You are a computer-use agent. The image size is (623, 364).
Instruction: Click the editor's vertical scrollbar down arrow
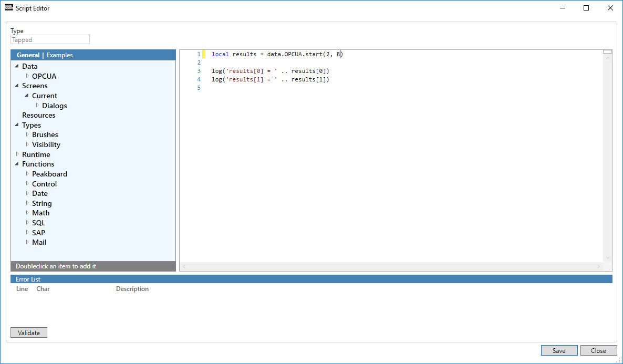608,257
